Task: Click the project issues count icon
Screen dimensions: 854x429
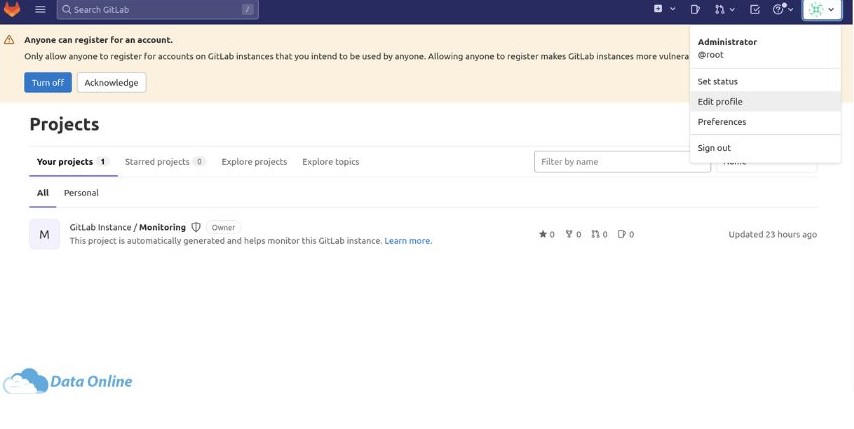Action: coord(621,234)
